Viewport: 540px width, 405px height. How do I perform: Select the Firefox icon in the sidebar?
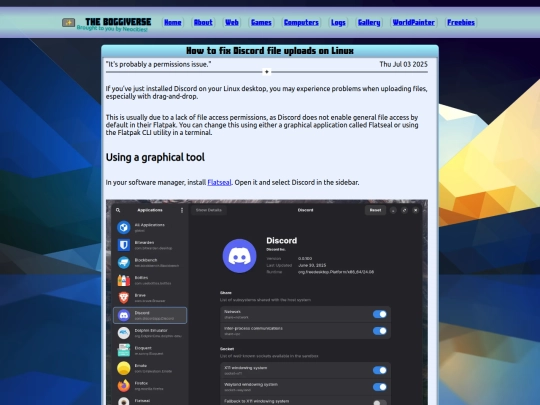coord(124,386)
